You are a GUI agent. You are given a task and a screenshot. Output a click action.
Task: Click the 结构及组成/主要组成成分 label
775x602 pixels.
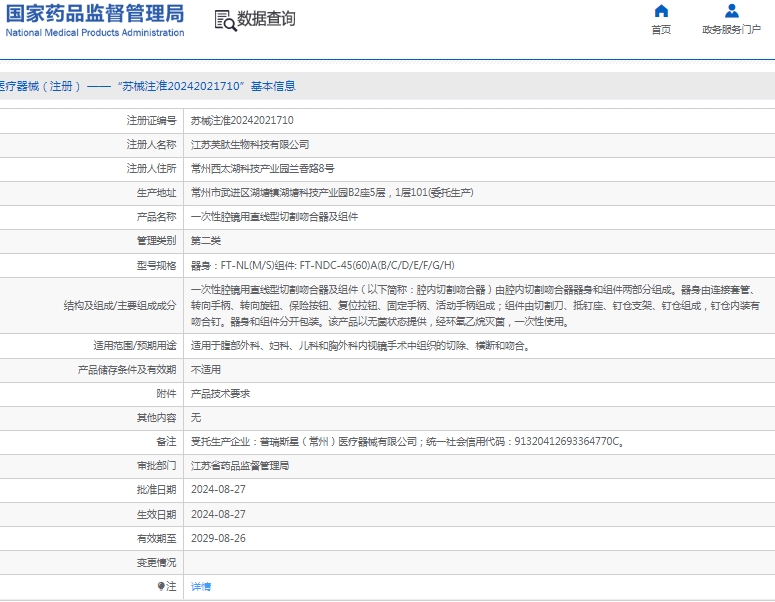click(x=120, y=306)
